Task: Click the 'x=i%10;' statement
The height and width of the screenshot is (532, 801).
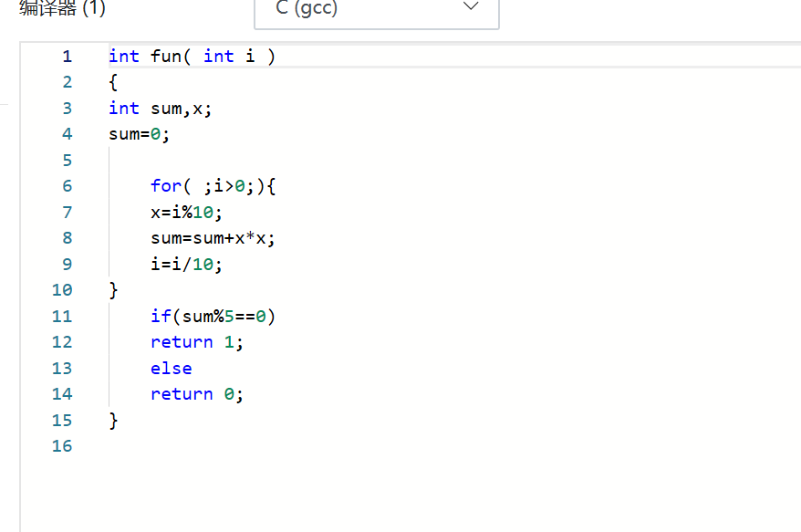Action: pos(186,212)
